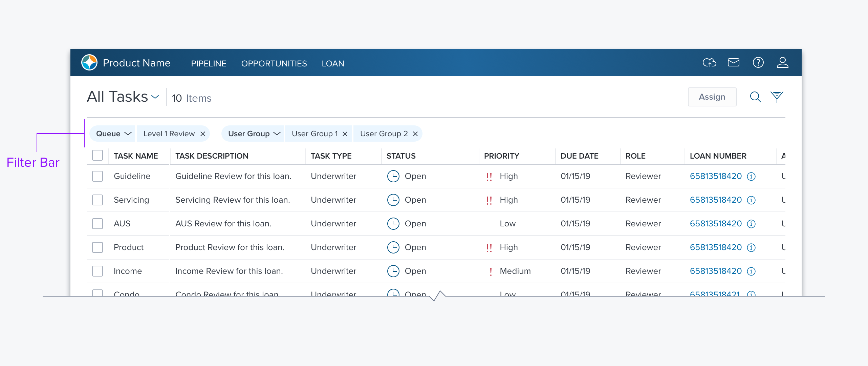This screenshot has height=366, width=868.
Task: Sort by LOAN NUMBER column header
Action: pos(718,156)
